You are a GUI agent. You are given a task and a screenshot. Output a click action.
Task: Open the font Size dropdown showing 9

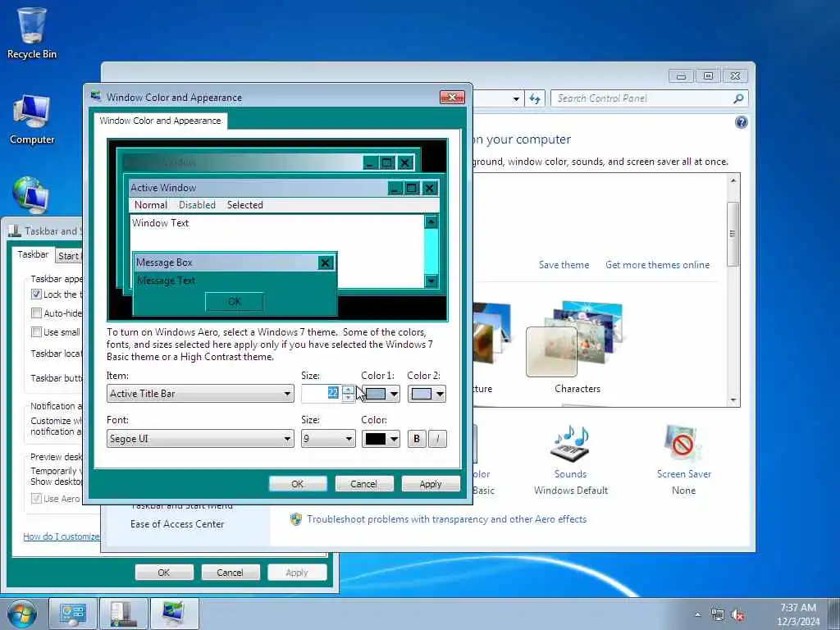tap(328, 439)
